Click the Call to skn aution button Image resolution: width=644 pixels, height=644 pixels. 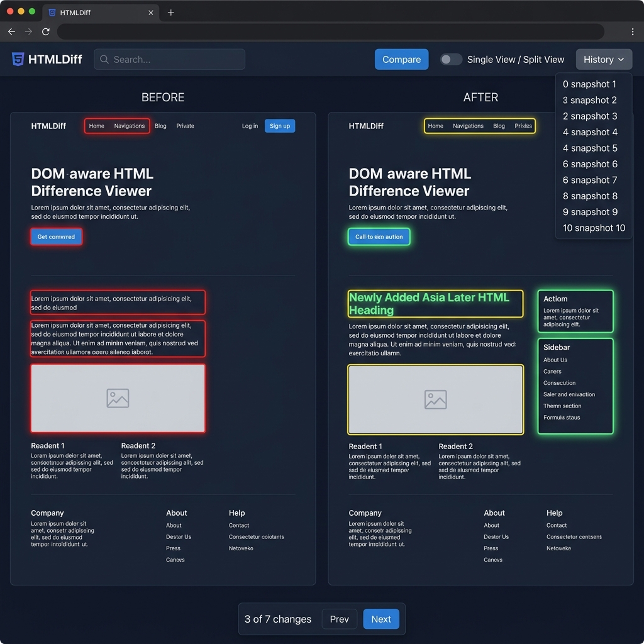pyautogui.click(x=379, y=237)
